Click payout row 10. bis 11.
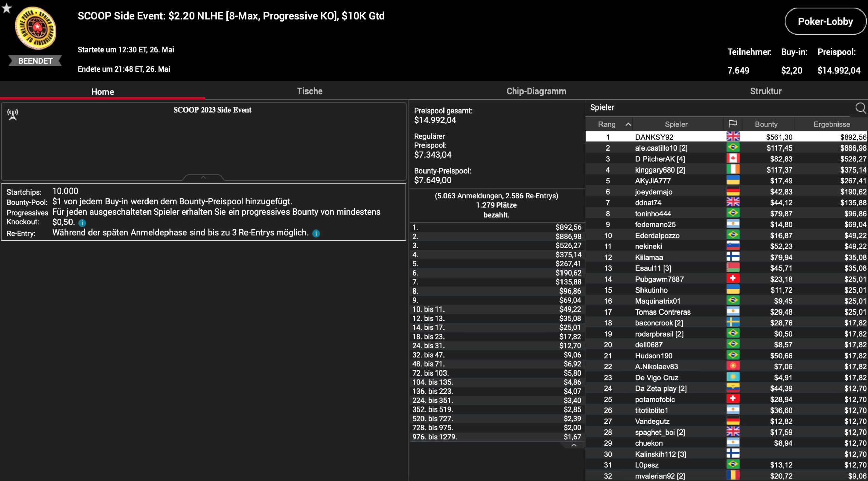The width and height of the screenshot is (868, 481). (497, 309)
